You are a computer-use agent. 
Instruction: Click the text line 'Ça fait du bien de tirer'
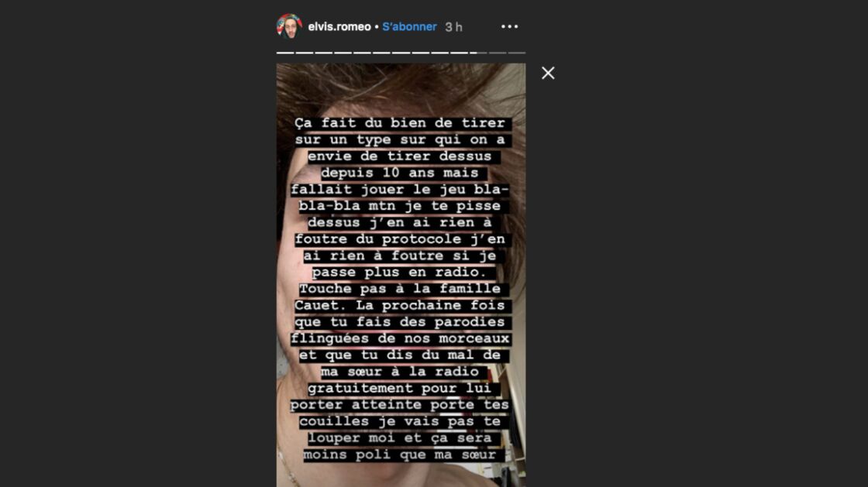[400, 122]
